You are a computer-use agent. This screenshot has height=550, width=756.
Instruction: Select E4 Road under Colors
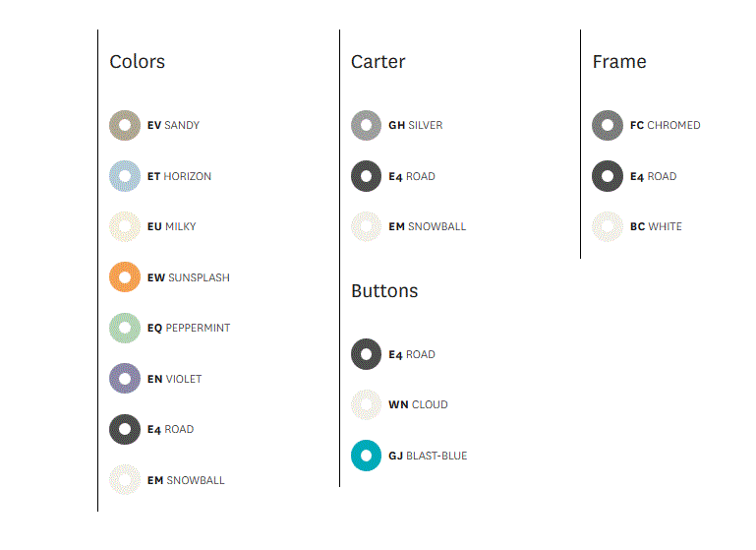pos(125,429)
